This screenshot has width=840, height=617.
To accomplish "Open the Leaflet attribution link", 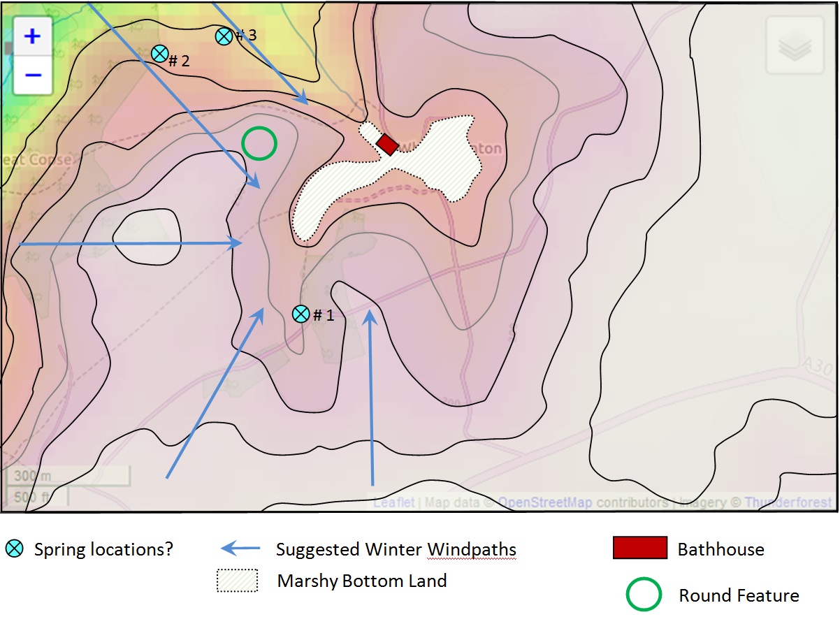I will [393, 502].
